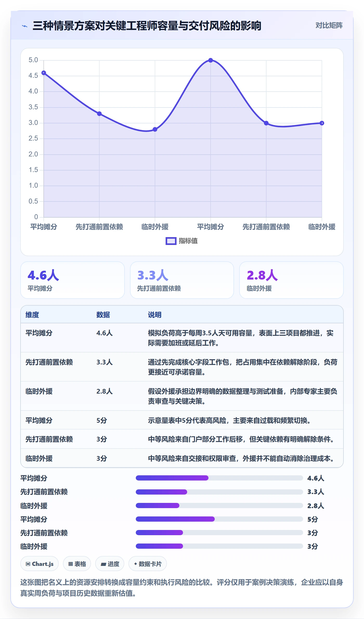Viewport: 364px width, 619px height.
Task: Click the 2.8人 table cell
Action: 105,391
